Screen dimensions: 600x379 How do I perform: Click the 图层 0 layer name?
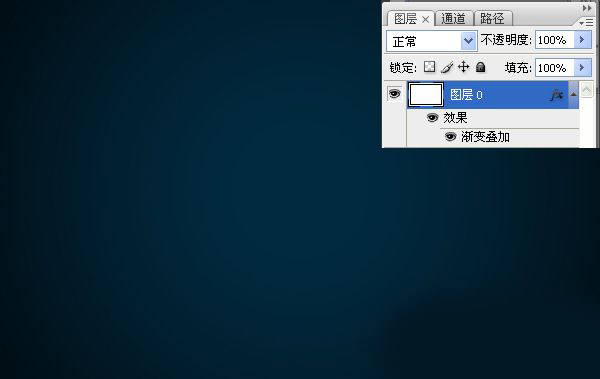point(466,95)
